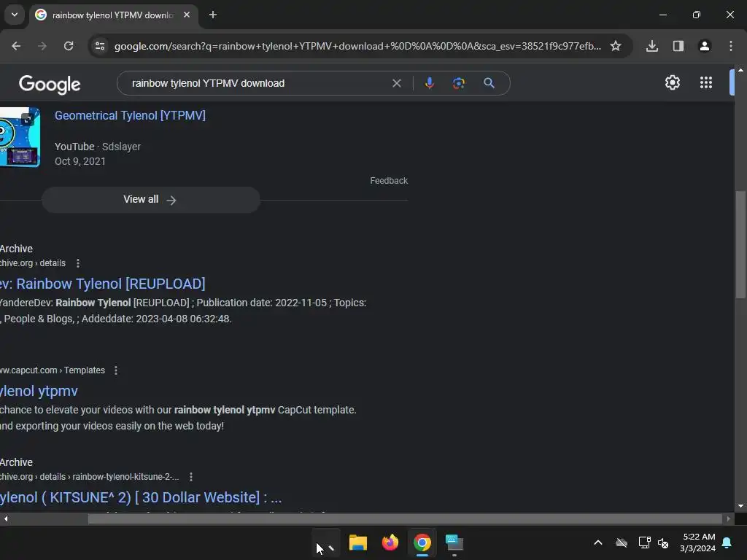Open options for archive.org details result
747x560 pixels.
(78, 262)
